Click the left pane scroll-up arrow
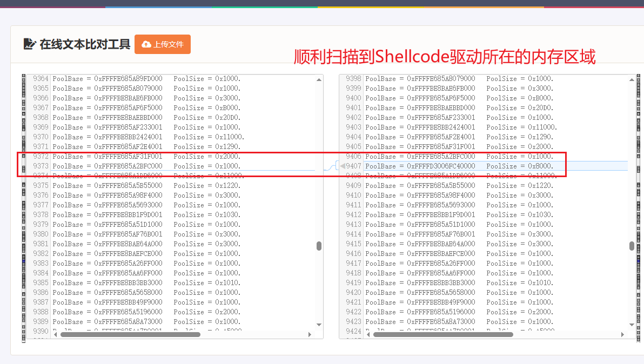The height and width of the screenshot is (364, 644). pyautogui.click(x=319, y=79)
